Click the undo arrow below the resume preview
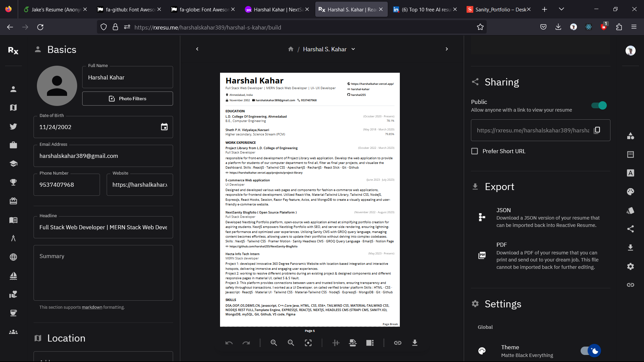Image resolution: width=644 pixels, height=362 pixels. click(229, 343)
